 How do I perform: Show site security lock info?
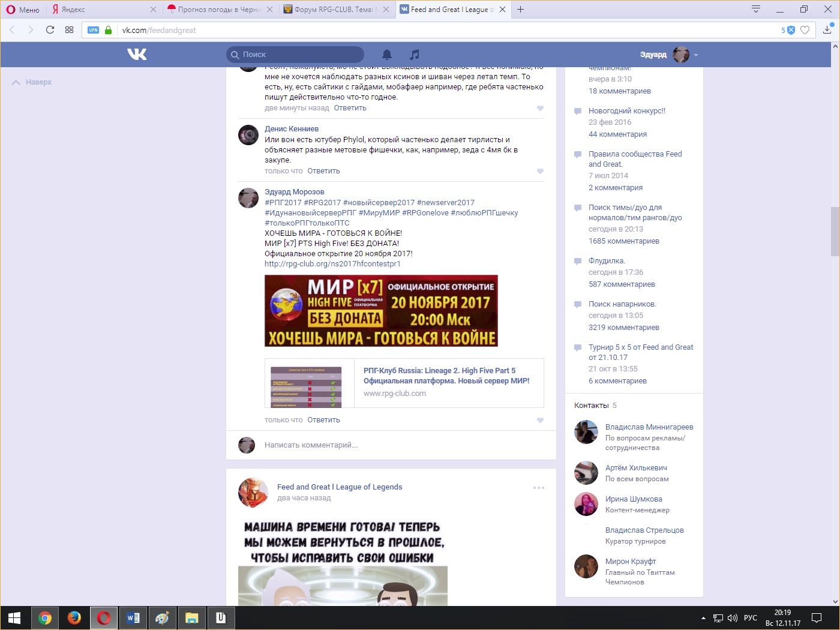(x=108, y=30)
